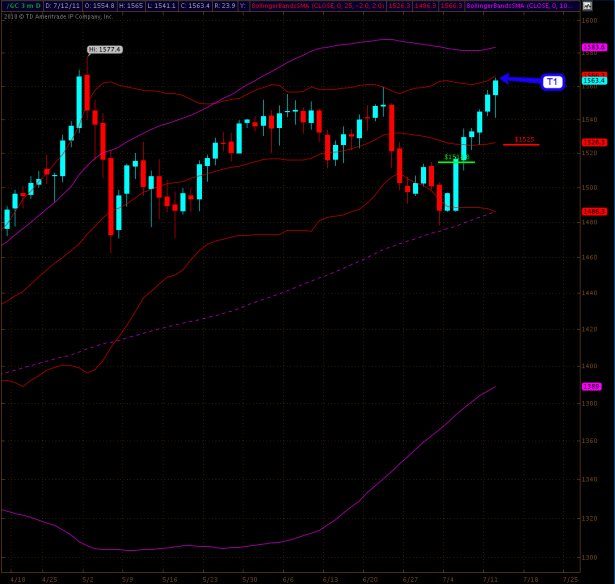Click the 5/2 date on time axis

tap(88, 579)
